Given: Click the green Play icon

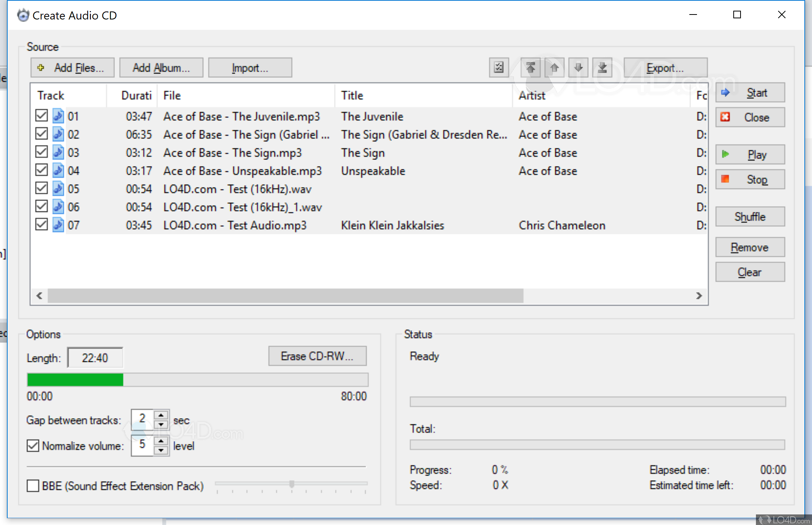Looking at the screenshot, I should (x=726, y=154).
